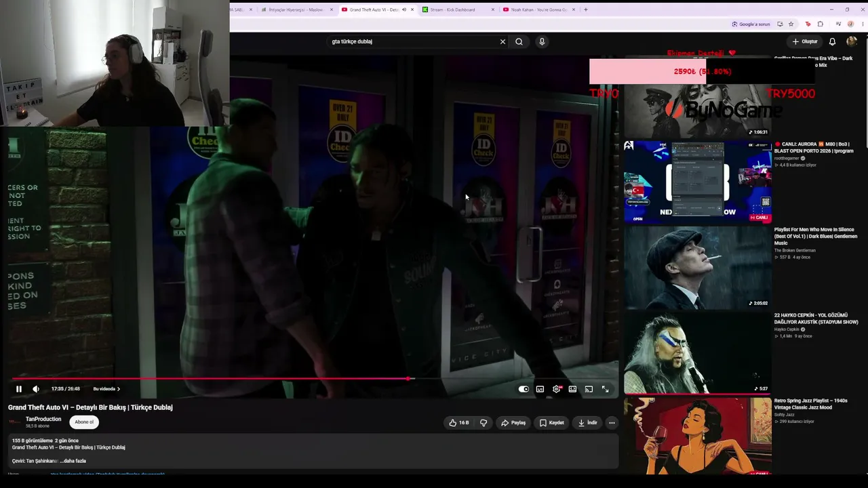Open the TanProduction channel avatar
Image resolution: width=868 pixels, height=488 pixels.
[14, 422]
